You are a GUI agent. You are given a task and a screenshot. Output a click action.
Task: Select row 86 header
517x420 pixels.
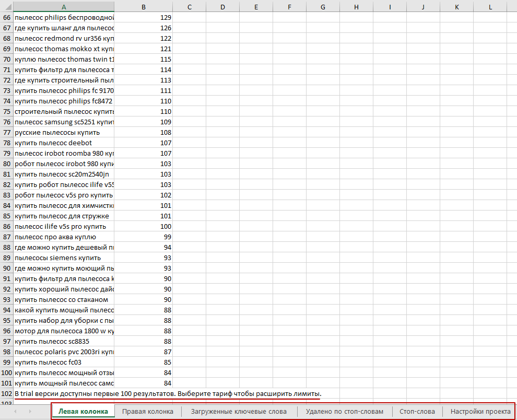(7, 226)
